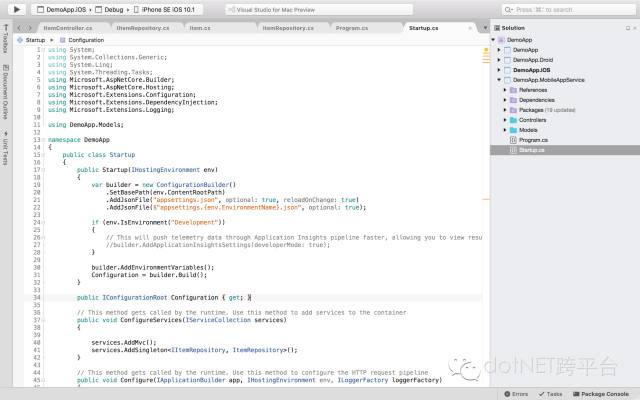Select DemoApp.iOS project label in Solution tree
640x400 pixels.
(531, 70)
